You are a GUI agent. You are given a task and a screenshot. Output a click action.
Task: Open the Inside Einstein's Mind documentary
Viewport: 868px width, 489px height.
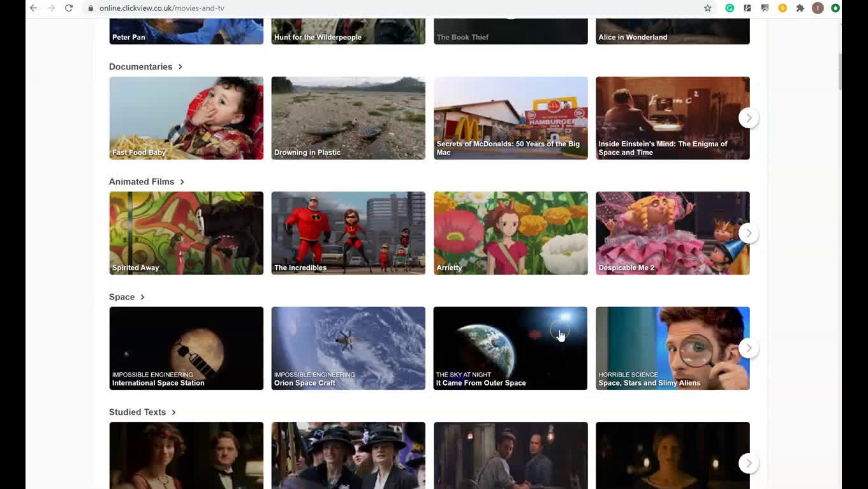coord(673,118)
